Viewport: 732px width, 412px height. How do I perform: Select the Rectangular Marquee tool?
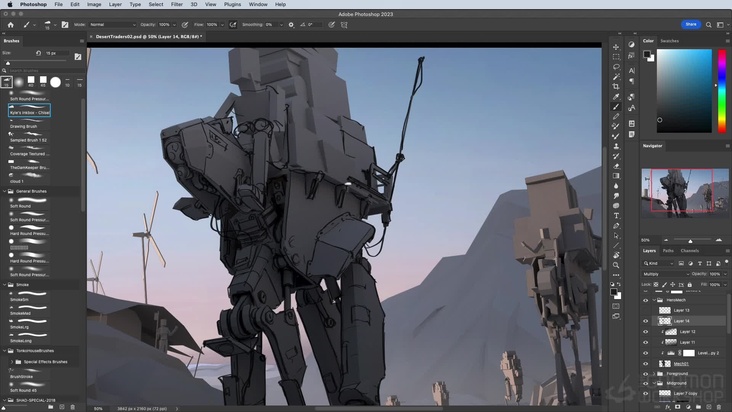pyautogui.click(x=616, y=57)
